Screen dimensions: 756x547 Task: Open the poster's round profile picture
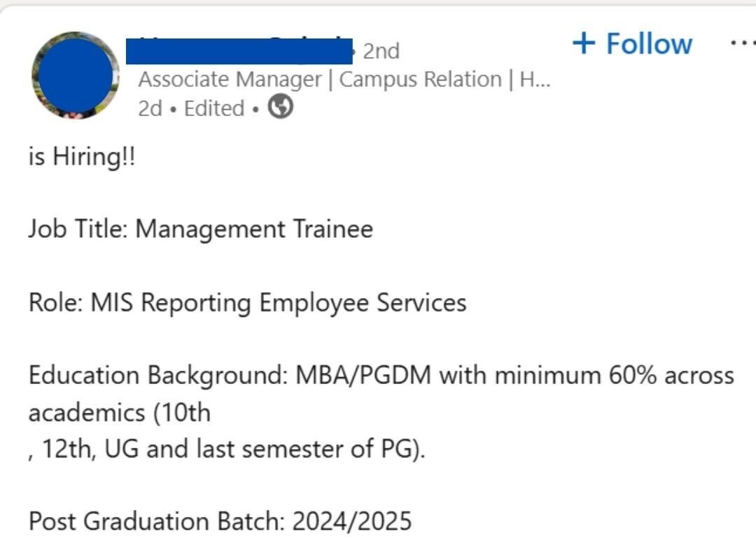point(75,76)
